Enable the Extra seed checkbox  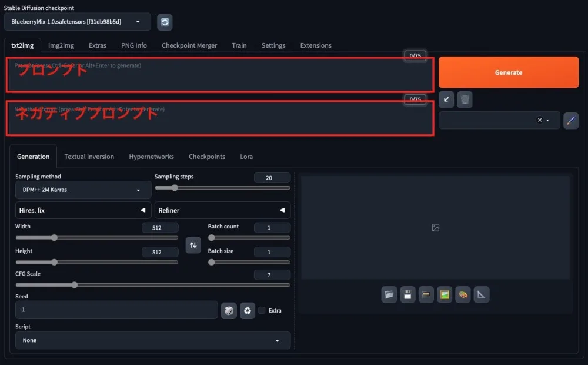262,310
